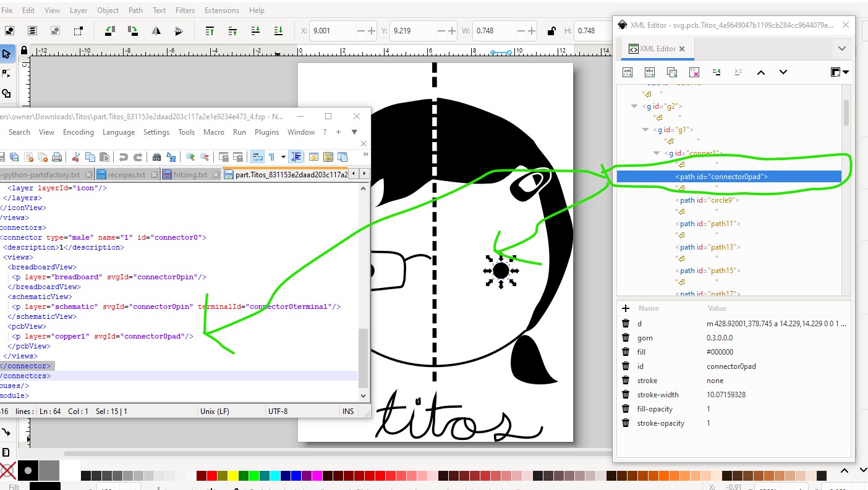The width and height of the screenshot is (868, 490).
Task: Open the Inkscape Path menu
Action: pyautogui.click(x=135, y=11)
